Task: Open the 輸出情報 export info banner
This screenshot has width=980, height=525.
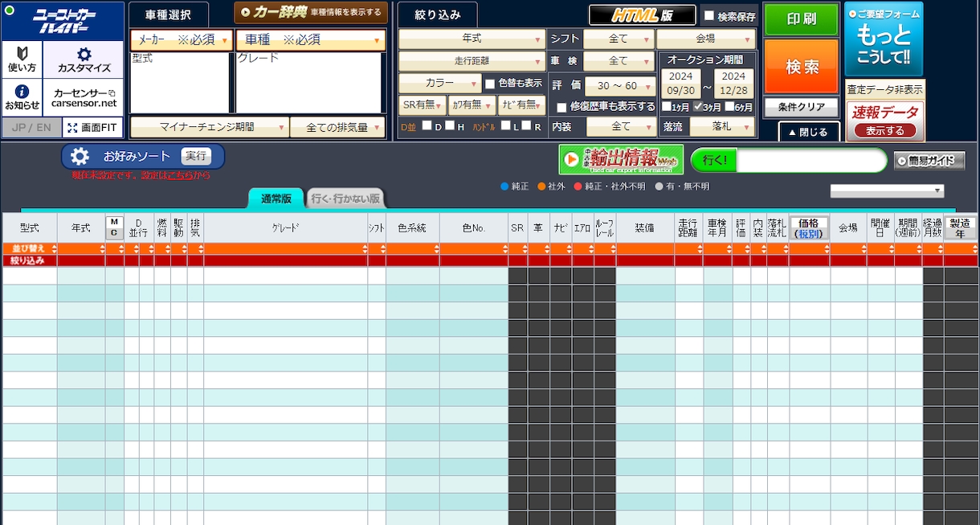Action: [621, 159]
